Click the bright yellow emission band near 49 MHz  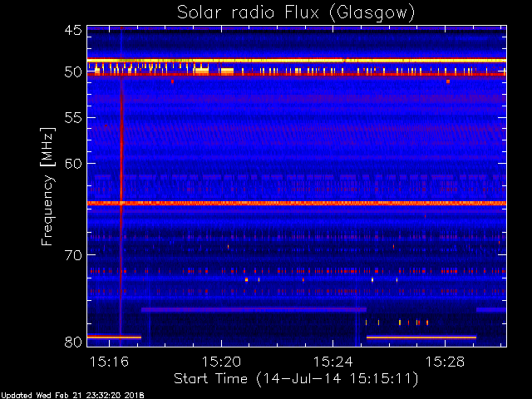click(297, 61)
